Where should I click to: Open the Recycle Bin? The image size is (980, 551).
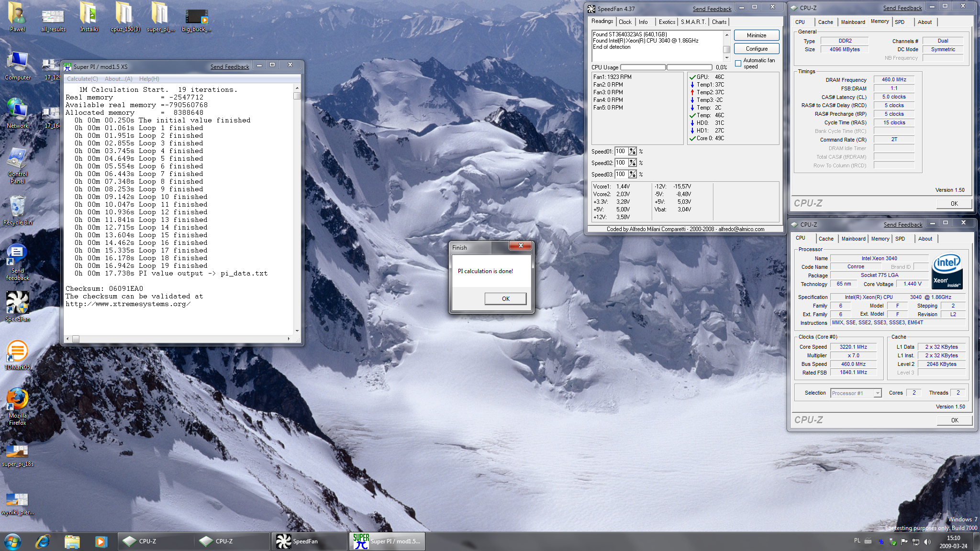(x=17, y=209)
